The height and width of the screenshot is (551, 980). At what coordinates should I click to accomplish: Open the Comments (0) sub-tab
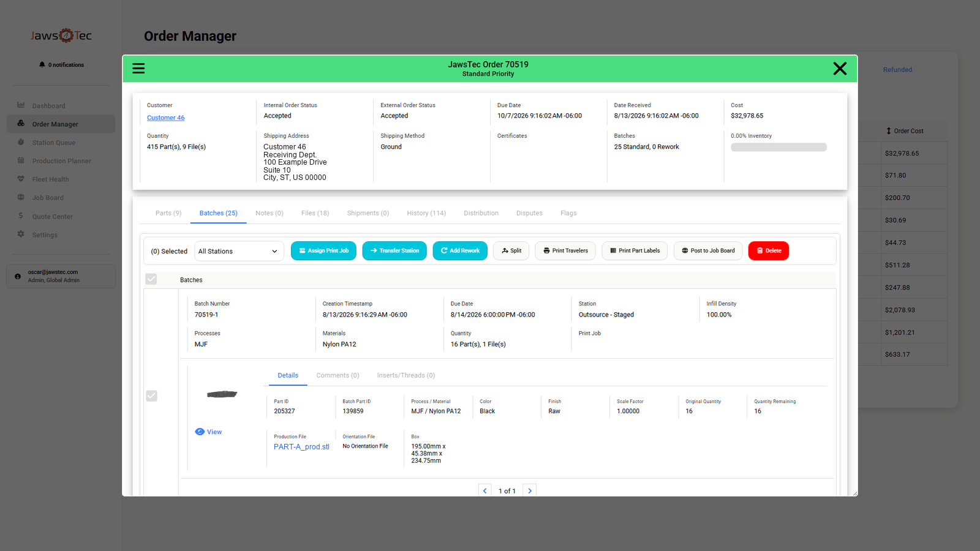click(x=337, y=375)
